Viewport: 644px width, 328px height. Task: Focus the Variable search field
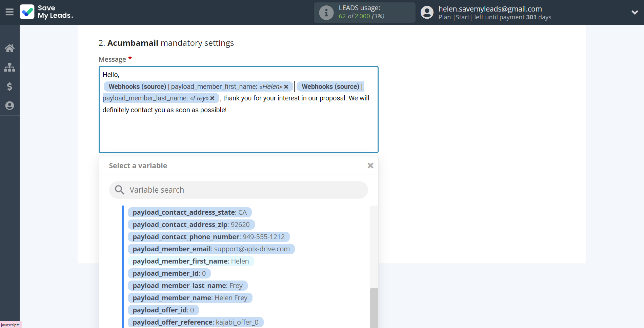click(239, 190)
